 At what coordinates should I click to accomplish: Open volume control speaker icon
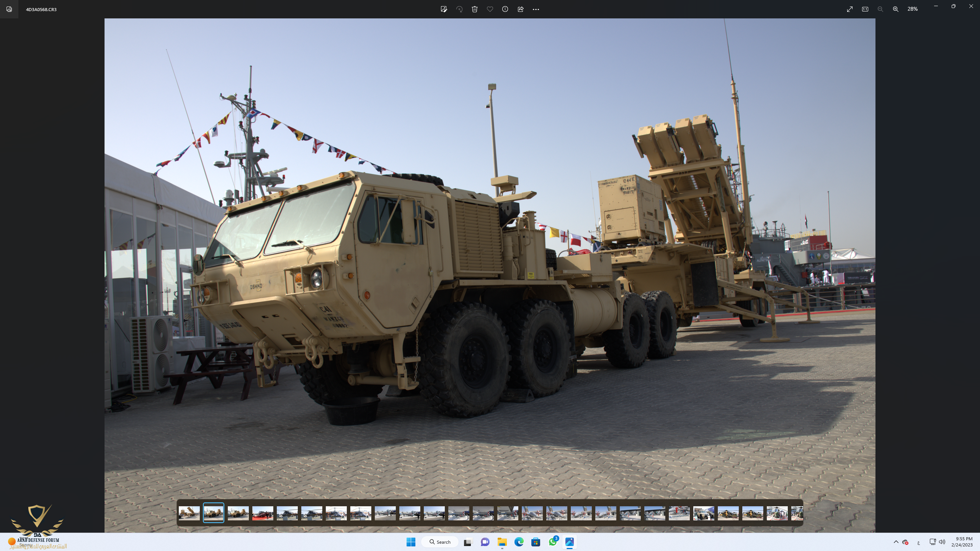[942, 542]
